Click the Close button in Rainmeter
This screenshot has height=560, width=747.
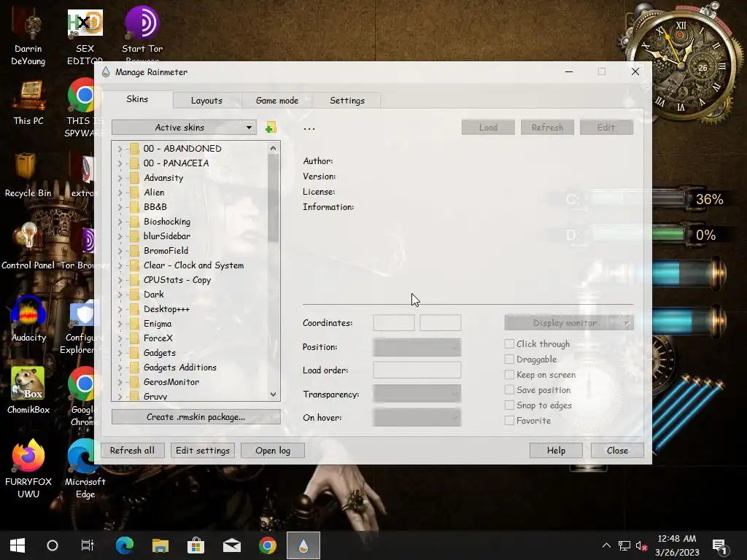tap(617, 451)
